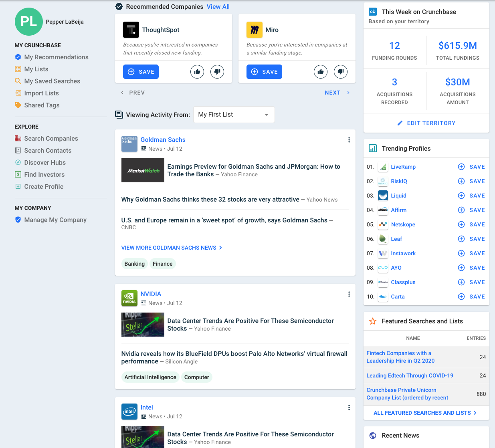Click the RiskIQ logo in Trending Profiles

[x=383, y=181]
